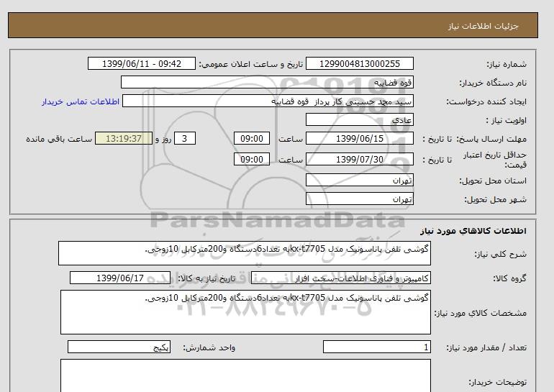Image resolution: width=554 pixels, height=392 pixels.
Task: Select the goods group field کامپیوتر و فناوری اطلاعات
Action: (341, 278)
